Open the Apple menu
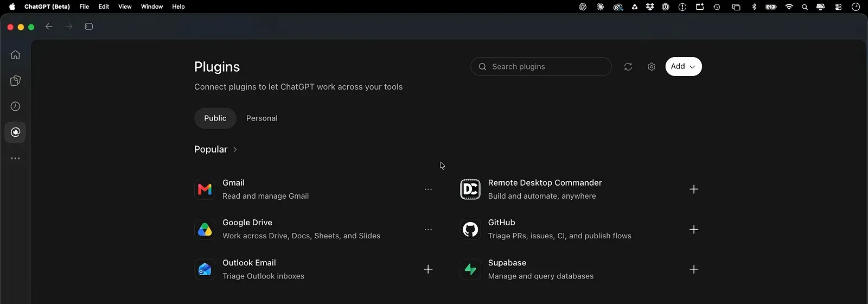 tap(12, 7)
